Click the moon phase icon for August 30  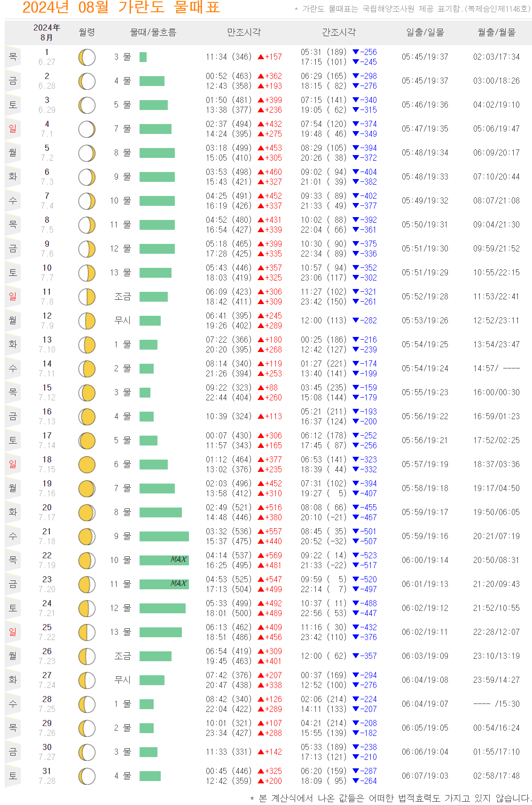[x=87, y=752]
